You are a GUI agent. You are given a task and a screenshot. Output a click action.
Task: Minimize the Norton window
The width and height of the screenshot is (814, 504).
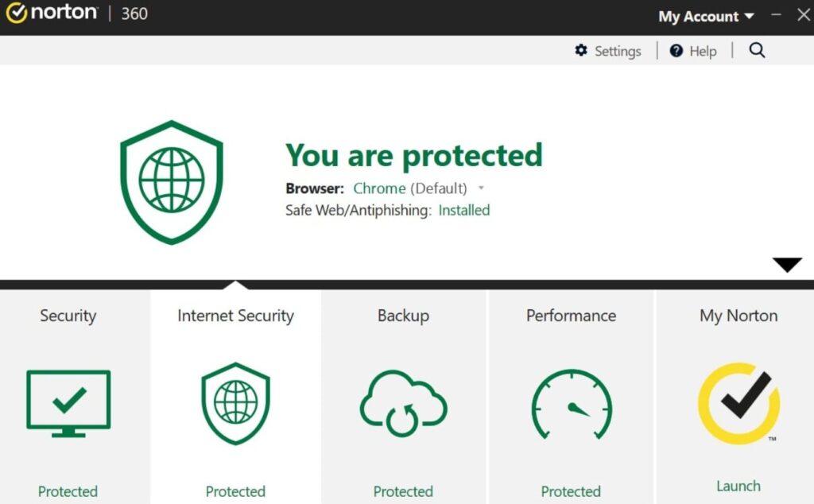click(x=776, y=14)
